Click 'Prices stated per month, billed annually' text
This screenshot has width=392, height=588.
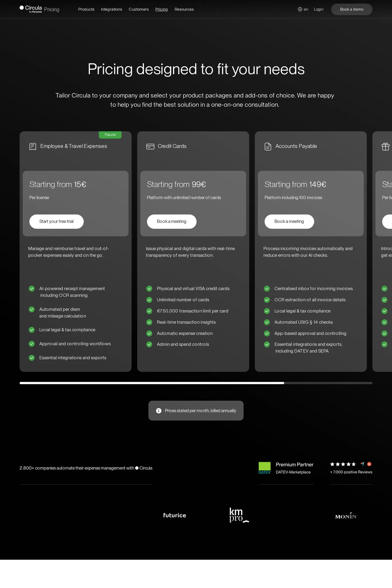click(x=200, y=411)
